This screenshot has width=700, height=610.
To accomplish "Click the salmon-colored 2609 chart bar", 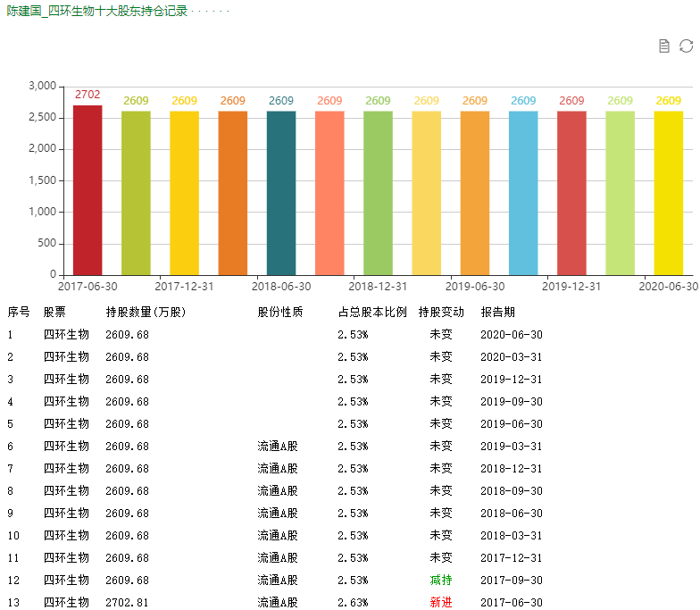I will point(329,193).
